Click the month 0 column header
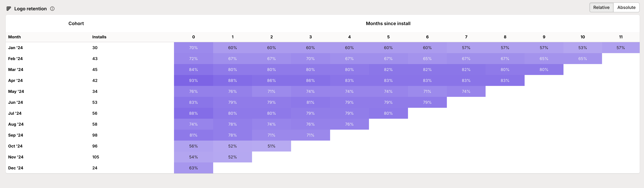Screen dimensions: 644x188 tap(193, 37)
